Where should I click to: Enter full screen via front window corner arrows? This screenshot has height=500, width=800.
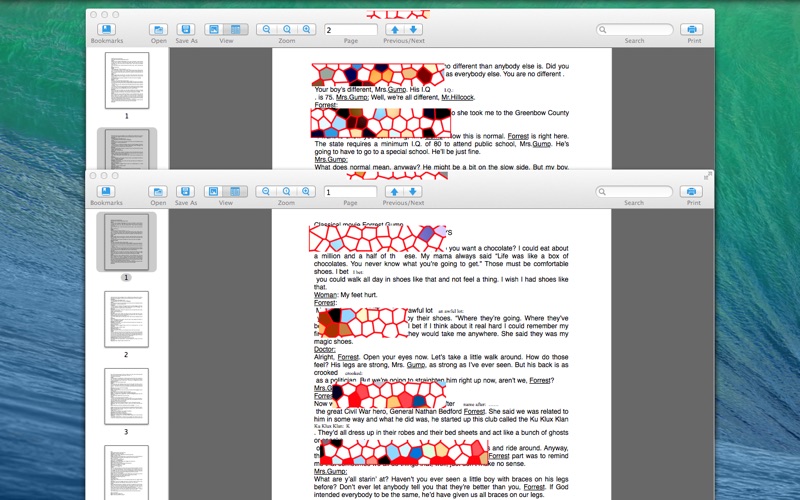[708, 176]
